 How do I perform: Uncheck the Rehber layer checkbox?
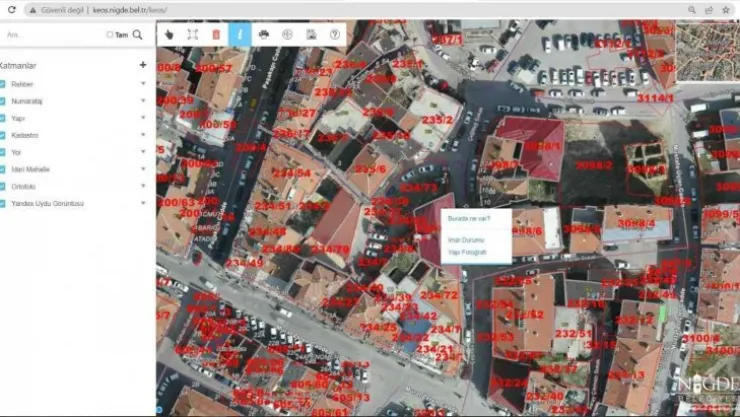(4, 84)
